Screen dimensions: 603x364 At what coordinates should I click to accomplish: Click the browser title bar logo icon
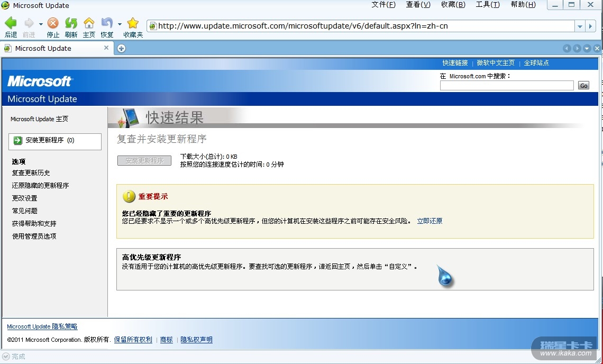[x=5, y=5]
